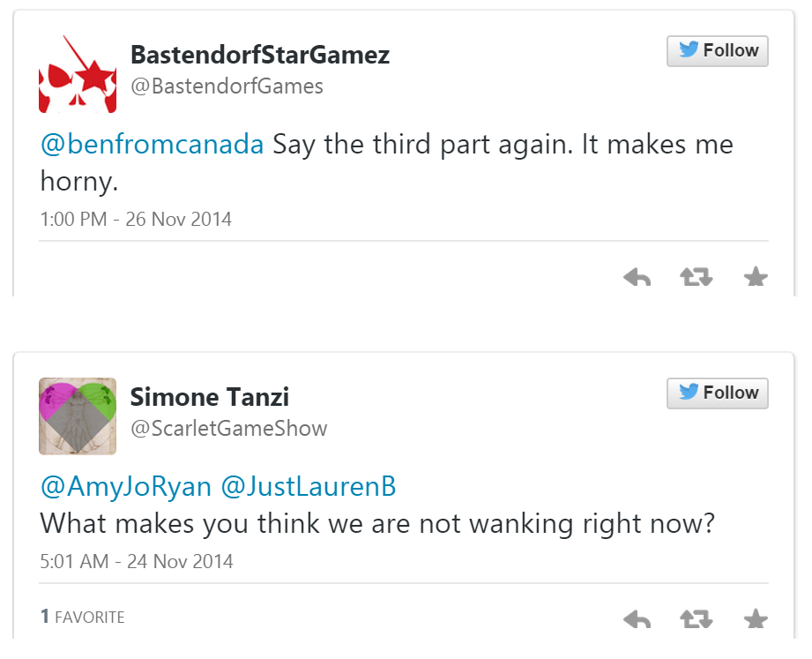Open the BastendorfStarGamez profile picture

[x=78, y=74]
